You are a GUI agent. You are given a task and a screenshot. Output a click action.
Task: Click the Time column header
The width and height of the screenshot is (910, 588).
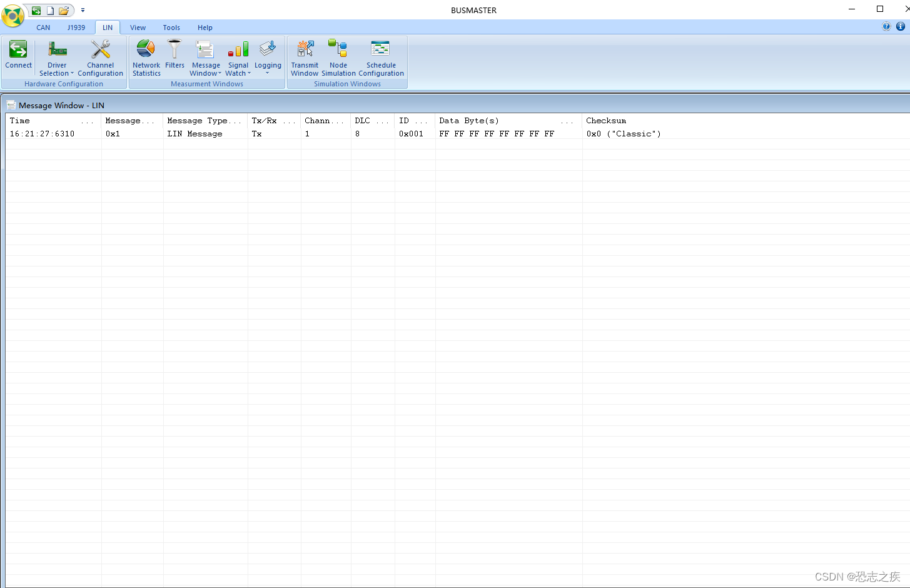(x=53, y=121)
